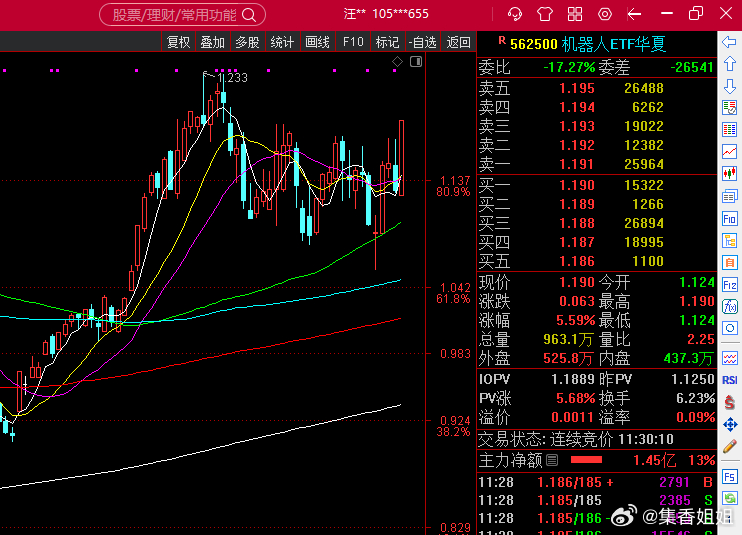The height and width of the screenshot is (535, 742).
Task: Click the 主力净额 red bar
Action: pos(586,460)
